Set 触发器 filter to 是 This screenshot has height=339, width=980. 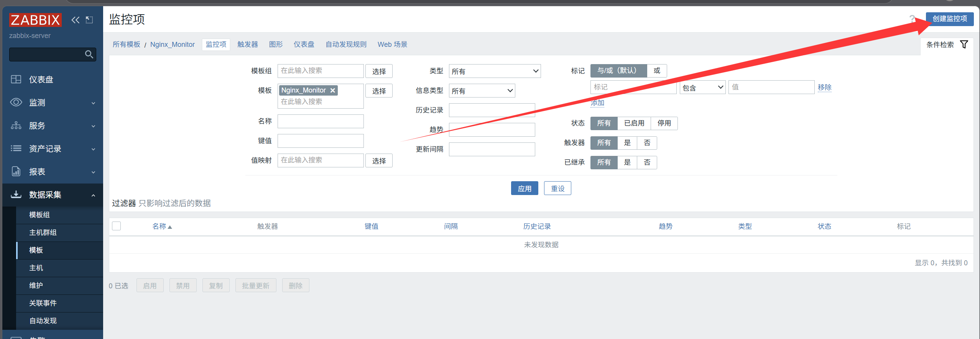pyautogui.click(x=627, y=143)
